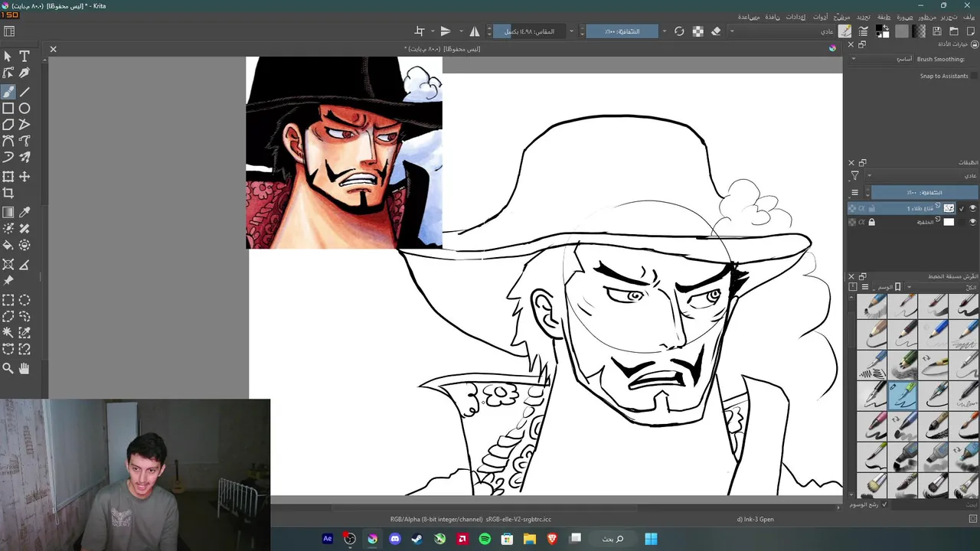Select the Freehand Brush tool
Screen dimensions: 980x551
point(8,91)
